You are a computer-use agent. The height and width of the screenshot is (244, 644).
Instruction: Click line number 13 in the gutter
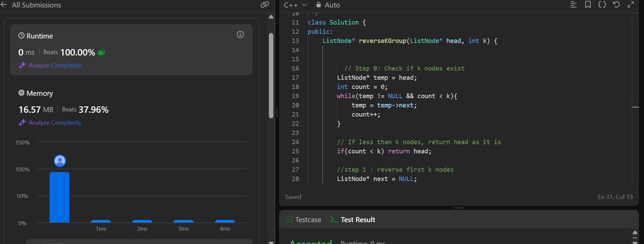[295, 41]
